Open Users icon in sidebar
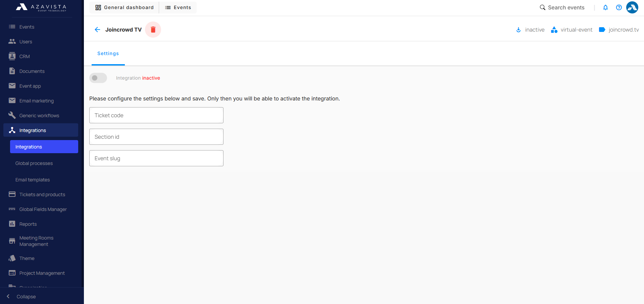 click(12, 41)
